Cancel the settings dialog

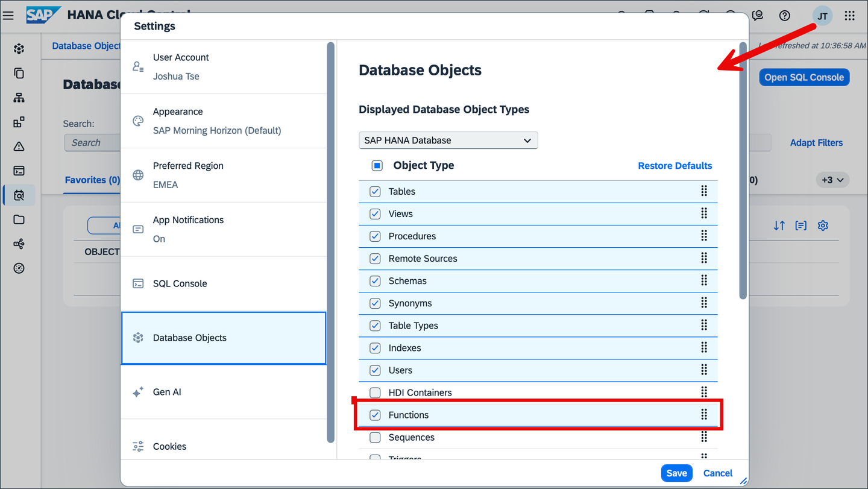pyautogui.click(x=718, y=473)
